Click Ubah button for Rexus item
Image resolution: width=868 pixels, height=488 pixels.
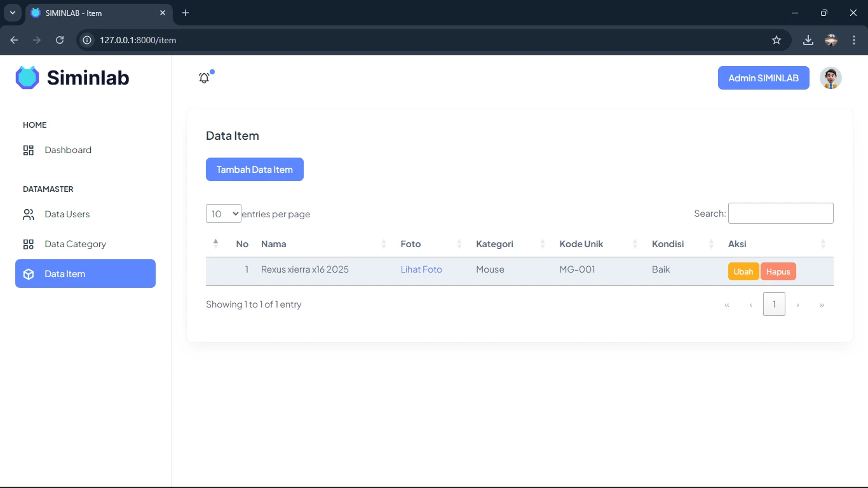(x=743, y=271)
